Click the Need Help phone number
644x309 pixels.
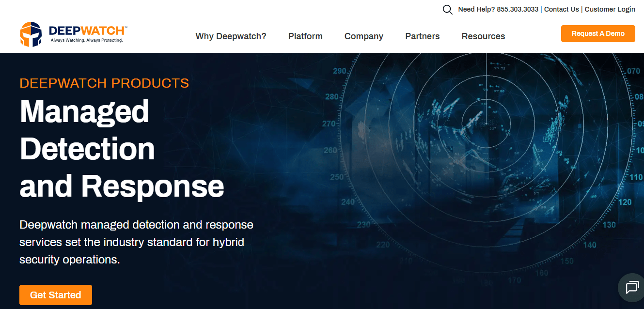(x=518, y=9)
